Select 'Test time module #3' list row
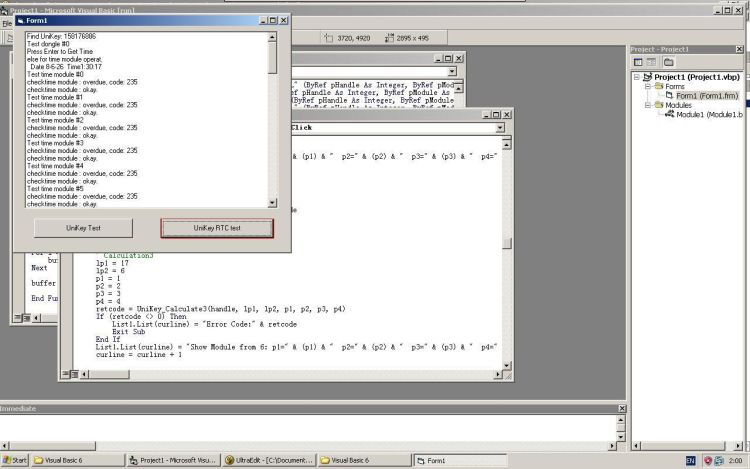This screenshot has height=469, width=750. pyautogui.click(x=55, y=143)
